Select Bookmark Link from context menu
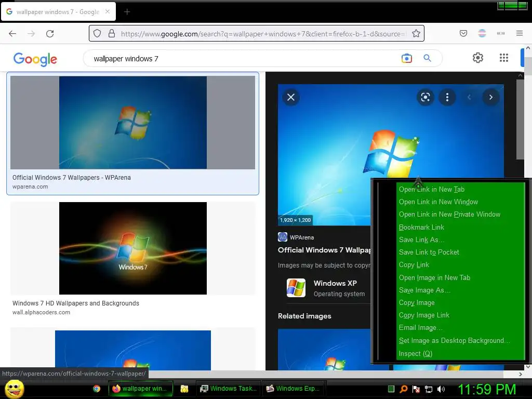 coord(460,228)
